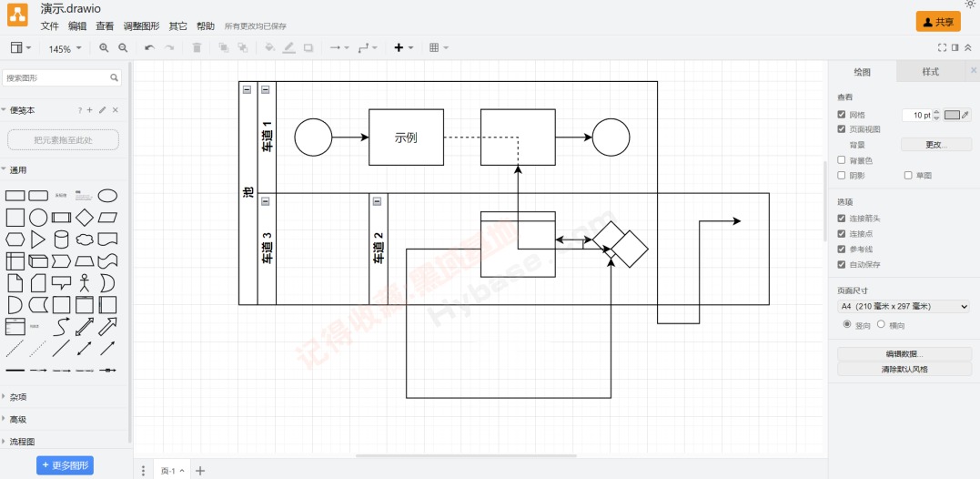Open the A4 page size dropdown
Viewport: 980px width, 479px height.
click(x=904, y=306)
